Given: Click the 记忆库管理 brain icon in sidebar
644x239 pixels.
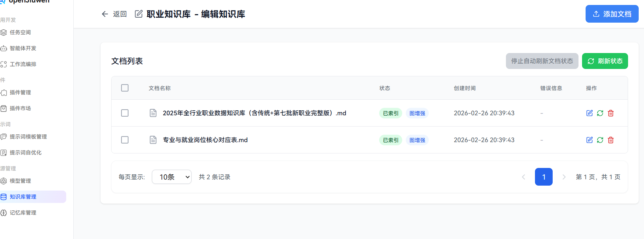Looking at the screenshot, I should coord(4,213).
